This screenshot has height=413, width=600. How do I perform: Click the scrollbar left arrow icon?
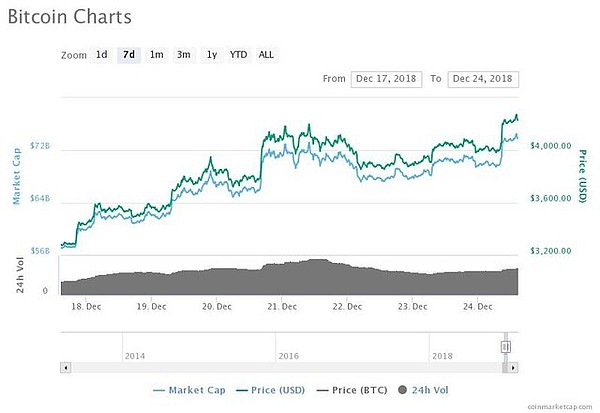pos(66,367)
